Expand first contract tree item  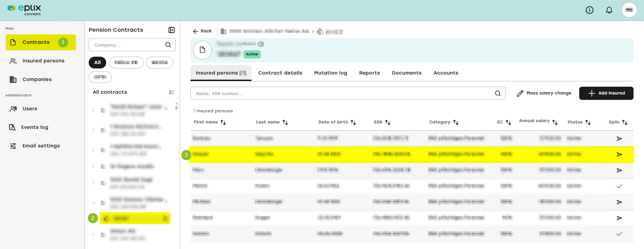[x=93, y=110]
